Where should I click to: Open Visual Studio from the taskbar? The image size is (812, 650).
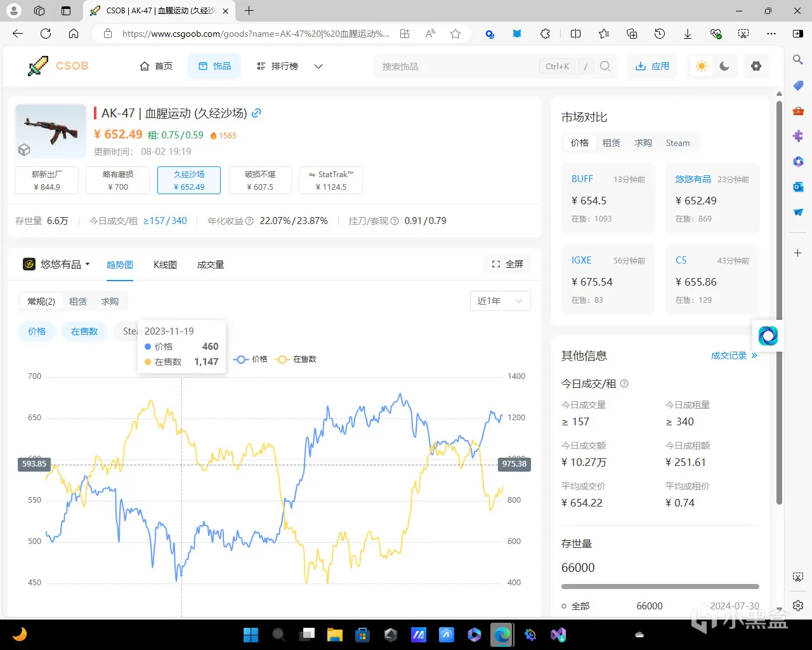click(558, 634)
